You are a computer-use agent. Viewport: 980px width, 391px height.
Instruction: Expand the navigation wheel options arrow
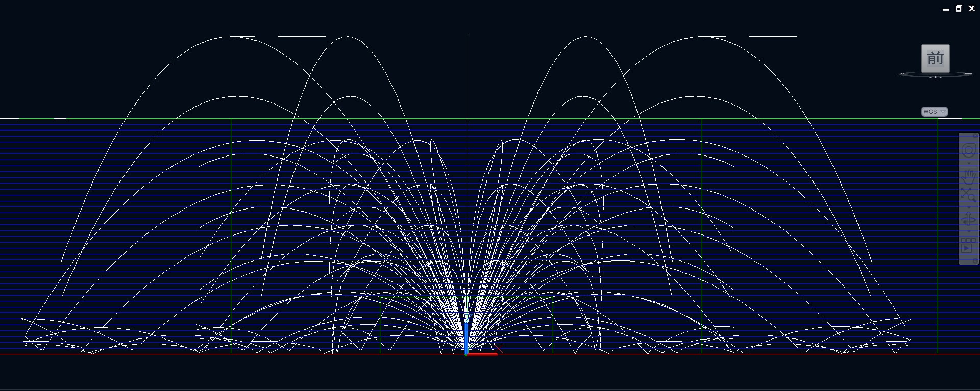(x=969, y=163)
